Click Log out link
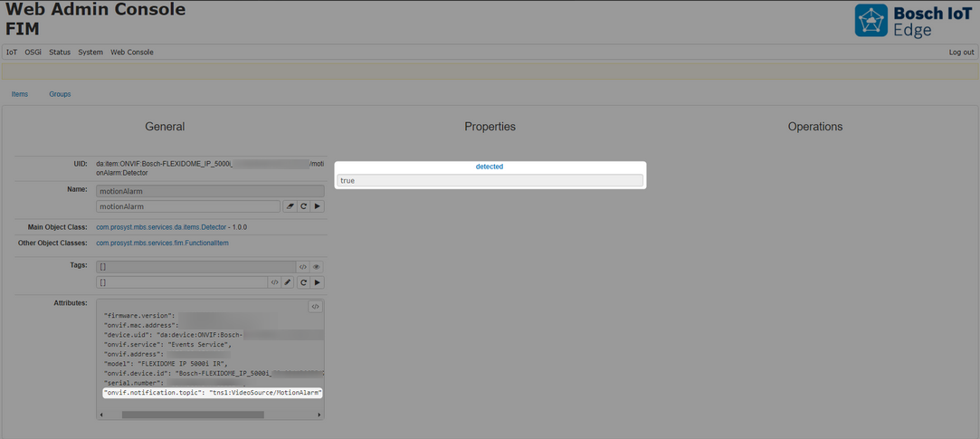This screenshot has width=980, height=439. pyautogui.click(x=961, y=52)
